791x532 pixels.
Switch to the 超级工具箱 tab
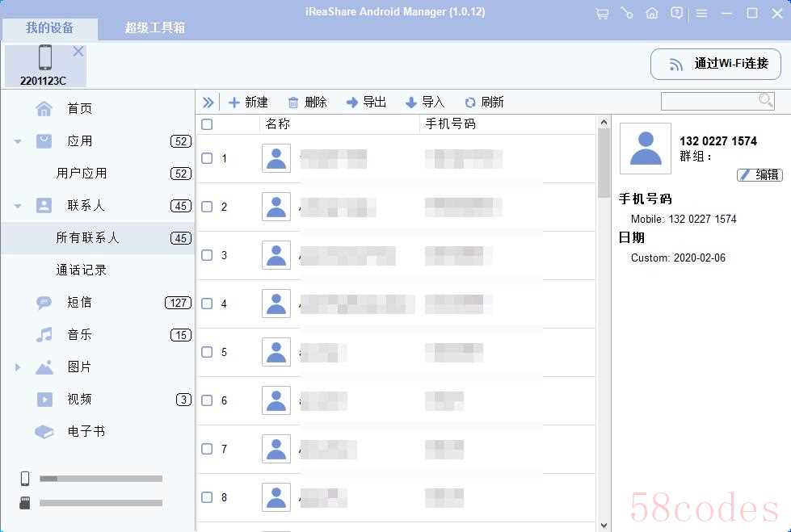(x=154, y=27)
